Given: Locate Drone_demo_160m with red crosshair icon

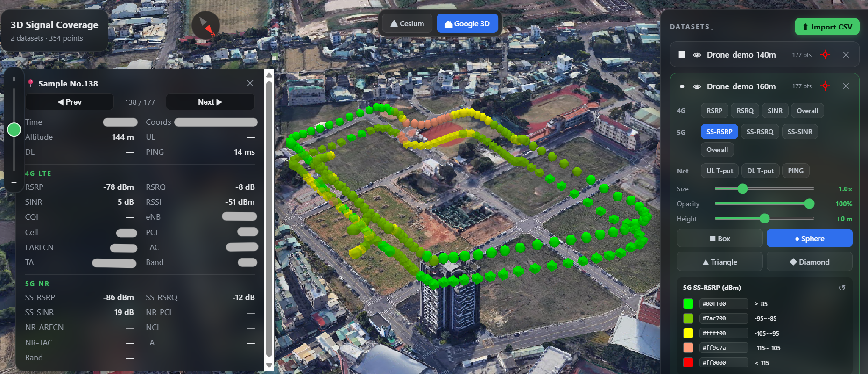Looking at the screenshot, I should pyautogui.click(x=825, y=86).
